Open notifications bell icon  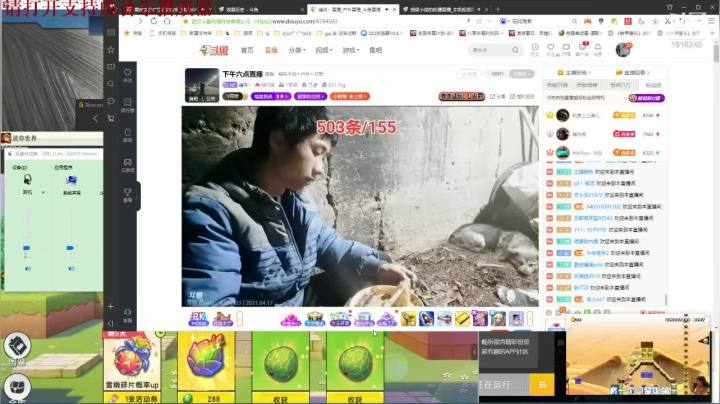coord(597,49)
